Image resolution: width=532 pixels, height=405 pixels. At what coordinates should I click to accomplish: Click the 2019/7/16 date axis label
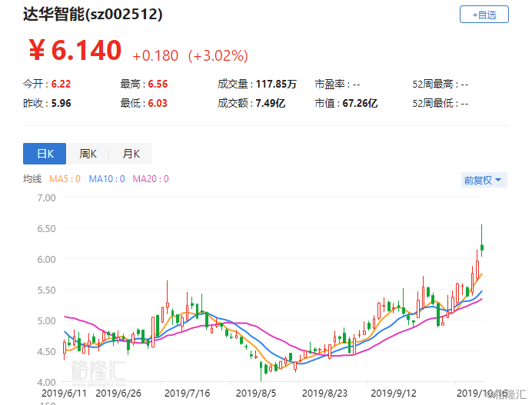(188, 393)
